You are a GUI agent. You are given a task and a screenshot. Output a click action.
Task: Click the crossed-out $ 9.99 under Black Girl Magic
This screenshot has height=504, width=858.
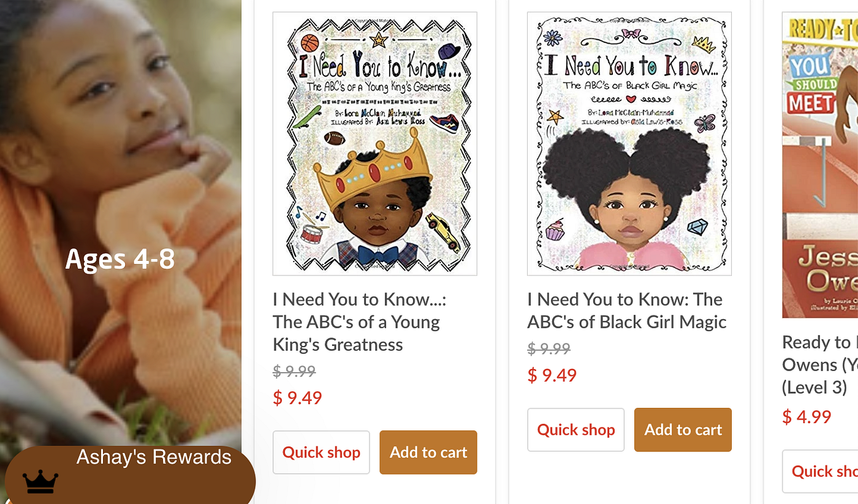click(x=549, y=348)
